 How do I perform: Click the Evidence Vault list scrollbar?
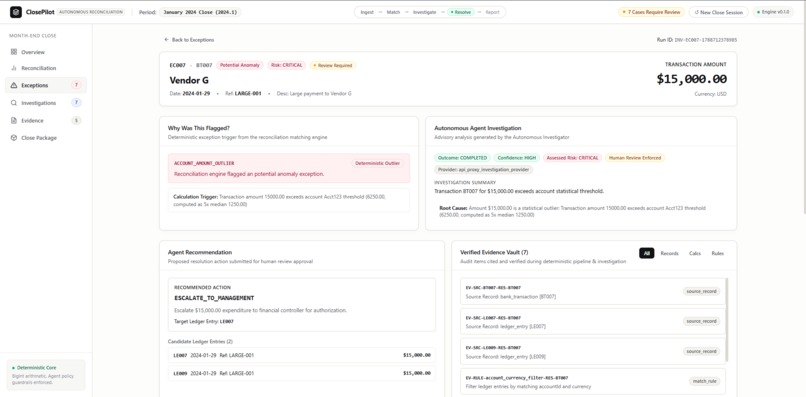click(727, 319)
